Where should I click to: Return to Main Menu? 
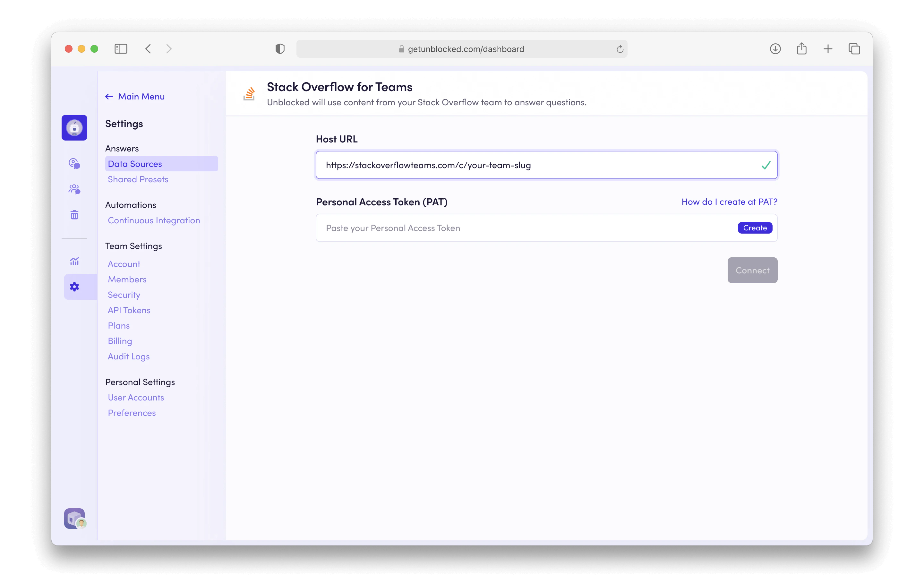click(135, 97)
